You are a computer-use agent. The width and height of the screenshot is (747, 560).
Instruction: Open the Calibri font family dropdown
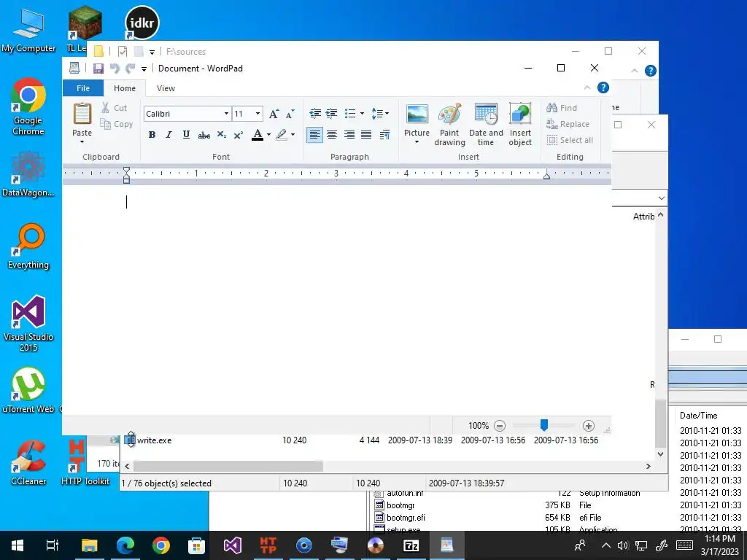(226, 114)
